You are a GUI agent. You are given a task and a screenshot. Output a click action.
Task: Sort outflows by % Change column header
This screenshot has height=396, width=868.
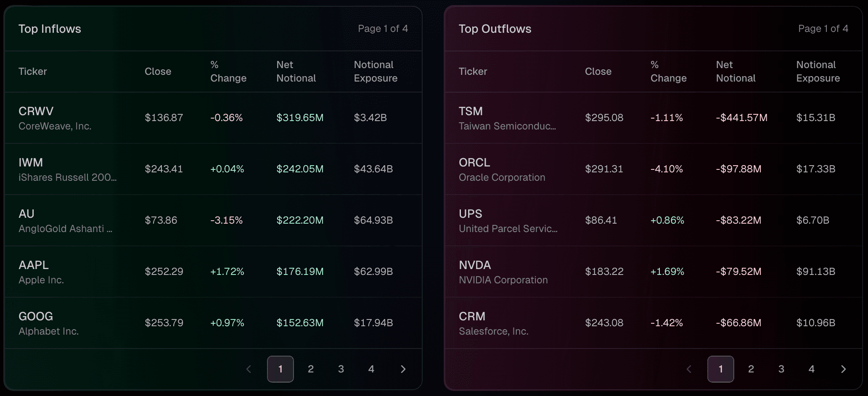(x=668, y=71)
